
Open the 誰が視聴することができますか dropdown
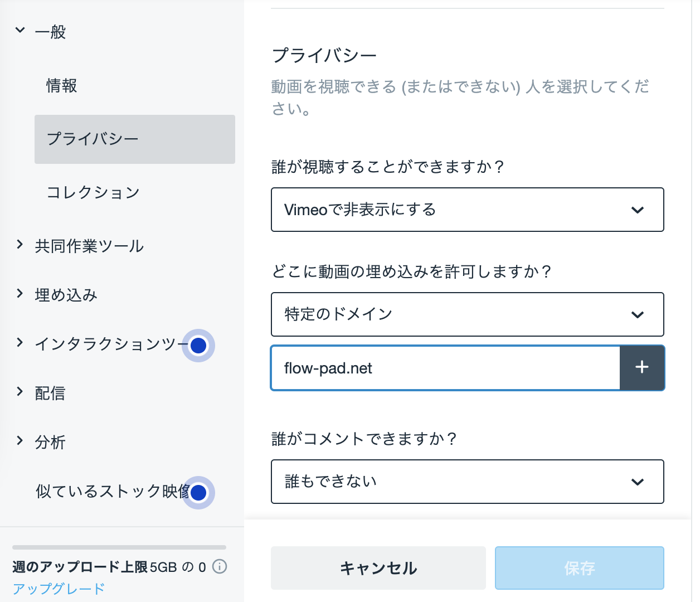[x=467, y=210]
